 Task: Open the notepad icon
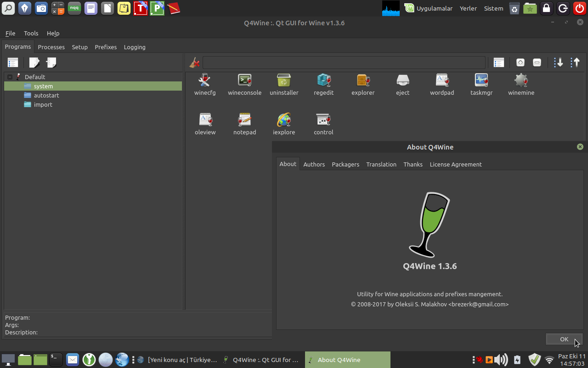[244, 124]
